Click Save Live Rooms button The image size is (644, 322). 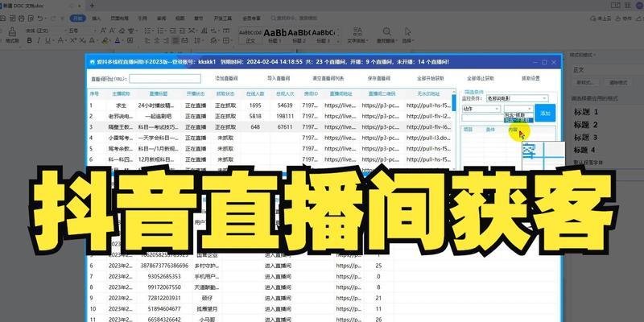coord(378,78)
